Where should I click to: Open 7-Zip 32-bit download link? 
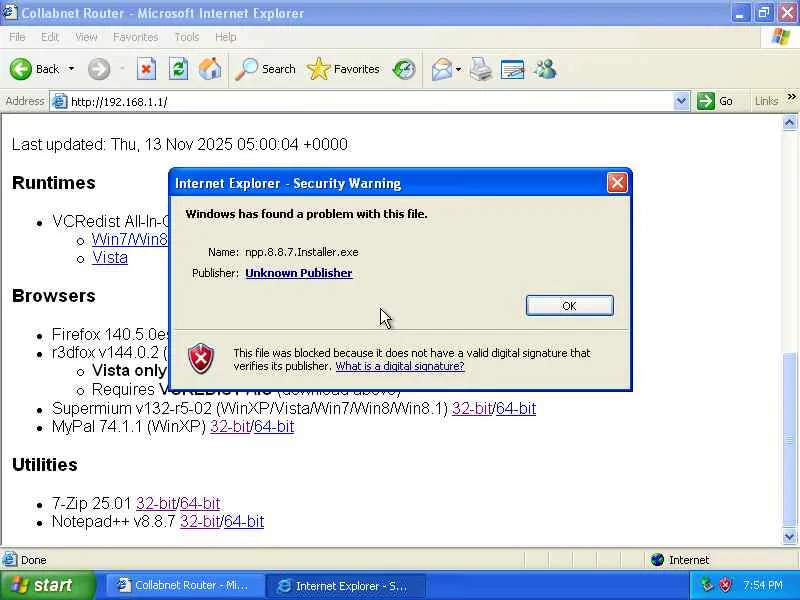(x=156, y=504)
